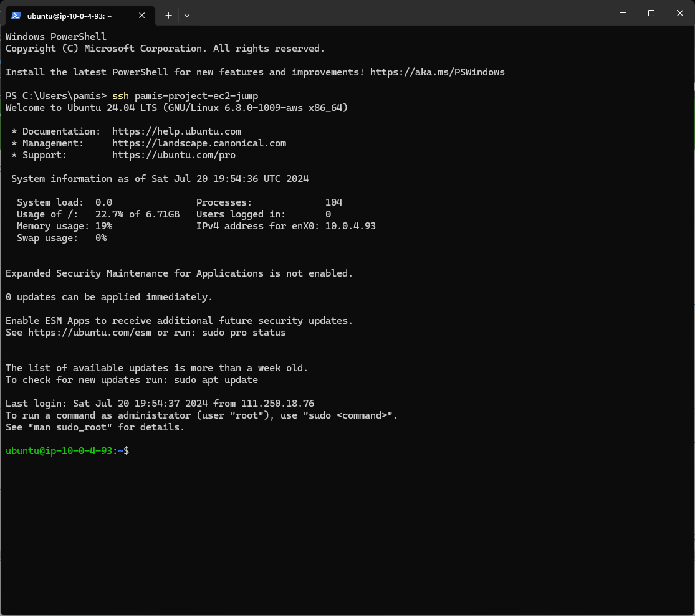Open the new-tab profile dropdown
695x616 pixels.
pyautogui.click(x=187, y=16)
